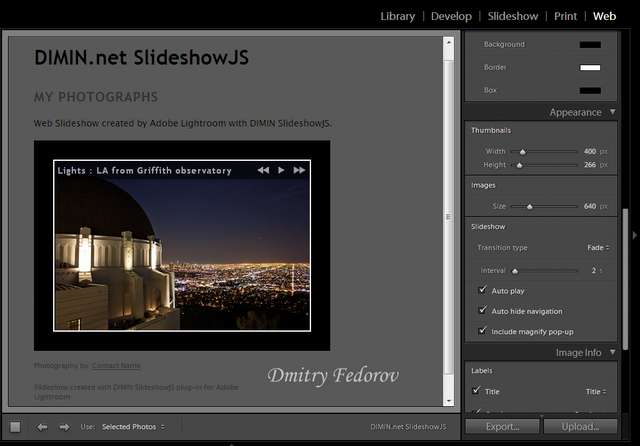
Task: Disable Include magnify pop-up
Action: coord(482,331)
